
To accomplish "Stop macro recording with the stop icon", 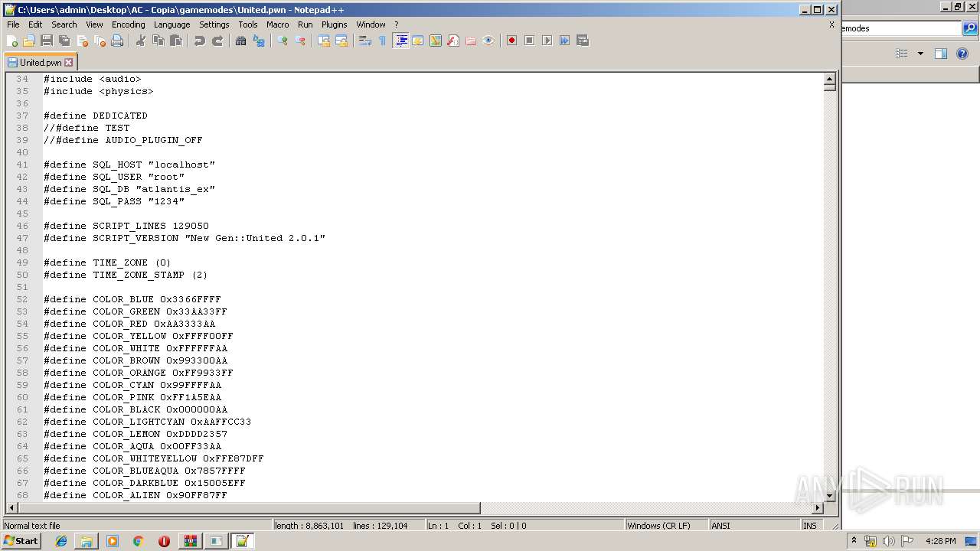I will pyautogui.click(x=530, y=41).
